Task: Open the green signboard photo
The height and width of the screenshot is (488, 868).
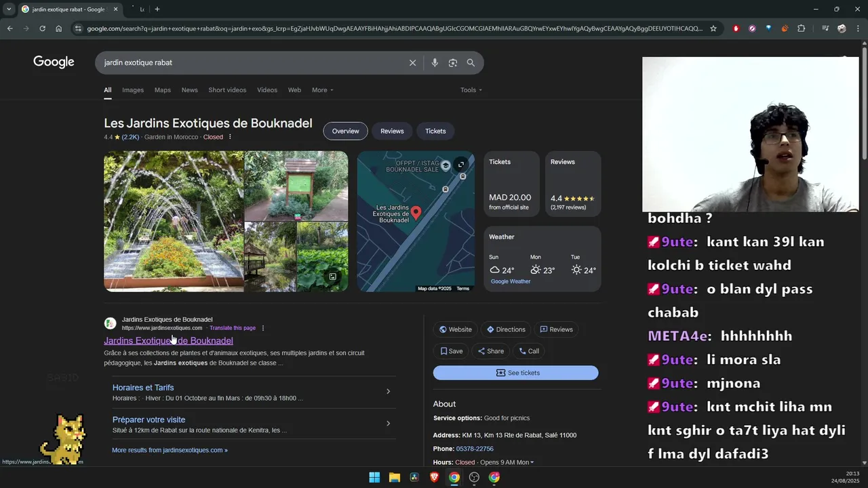Action: [296, 186]
